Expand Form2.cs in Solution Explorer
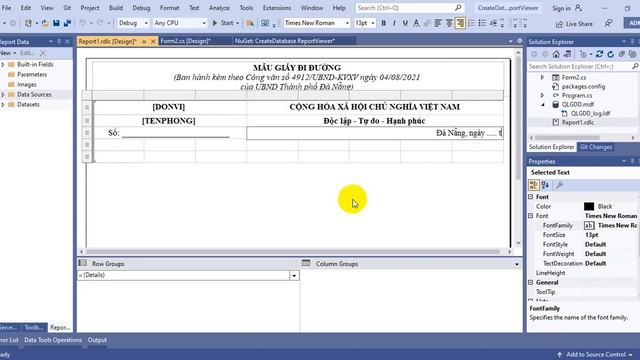The height and width of the screenshot is (360, 640). [542, 77]
